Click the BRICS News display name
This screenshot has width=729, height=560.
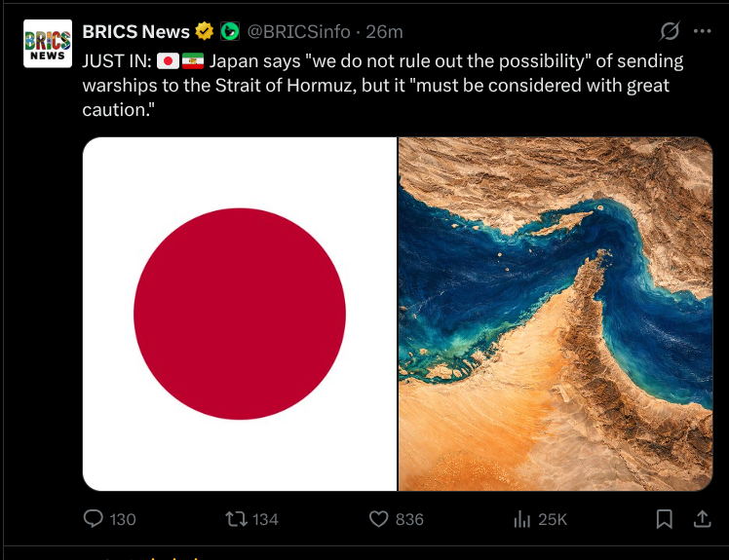[x=135, y=31]
